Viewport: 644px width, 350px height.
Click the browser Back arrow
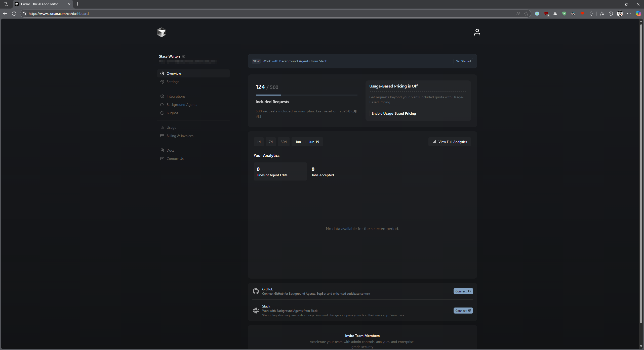(x=5, y=14)
